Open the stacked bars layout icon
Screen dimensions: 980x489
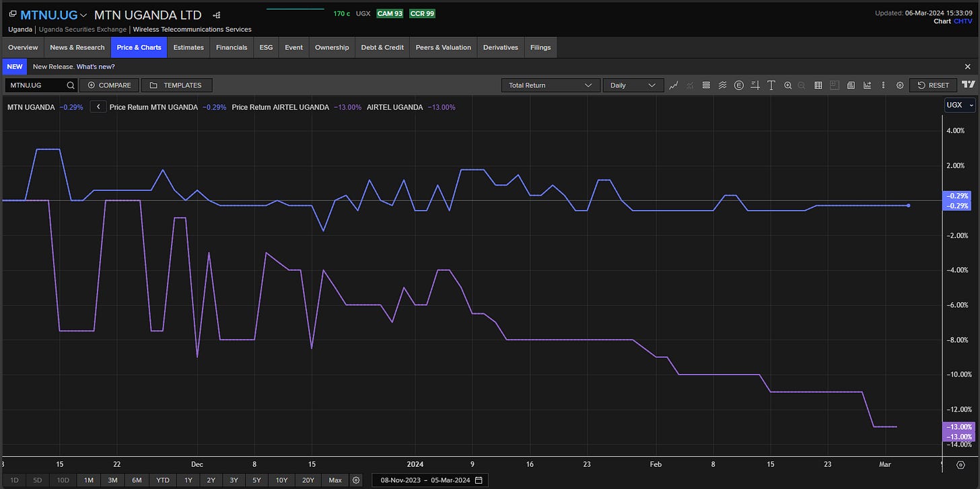click(x=706, y=85)
